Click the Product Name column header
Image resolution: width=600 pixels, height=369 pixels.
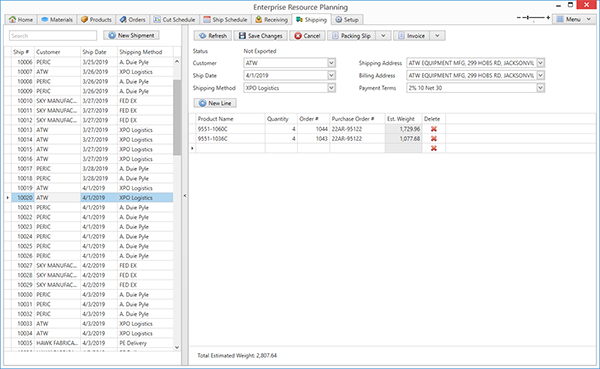coord(230,119)
